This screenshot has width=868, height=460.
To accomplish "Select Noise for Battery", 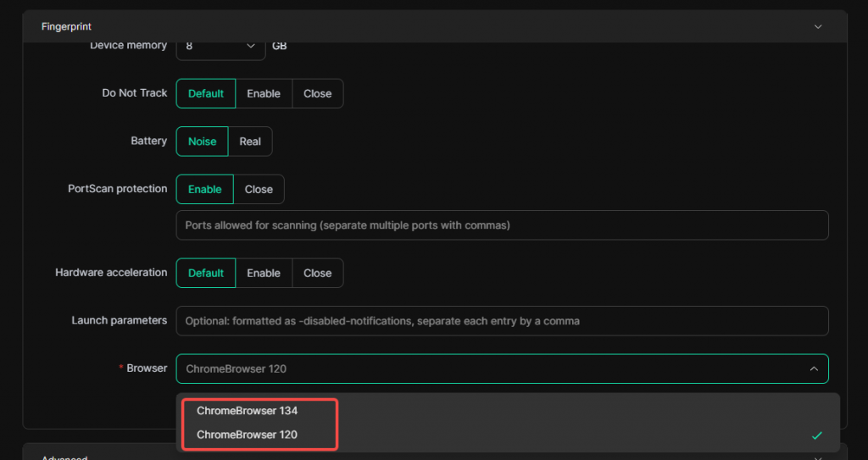I will pyautogui.click(x=202, y=141).
